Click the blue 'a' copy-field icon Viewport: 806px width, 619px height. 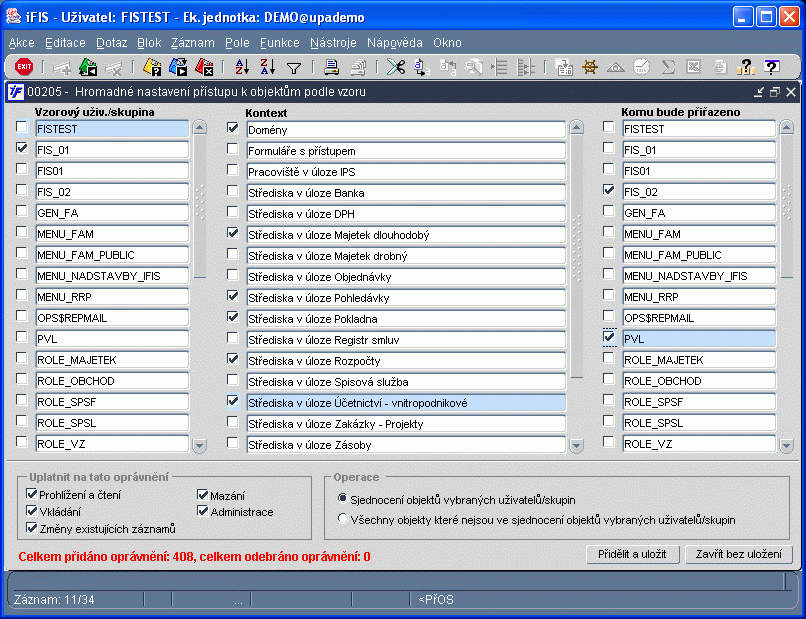pyautogui.click(x=422, y=67)
